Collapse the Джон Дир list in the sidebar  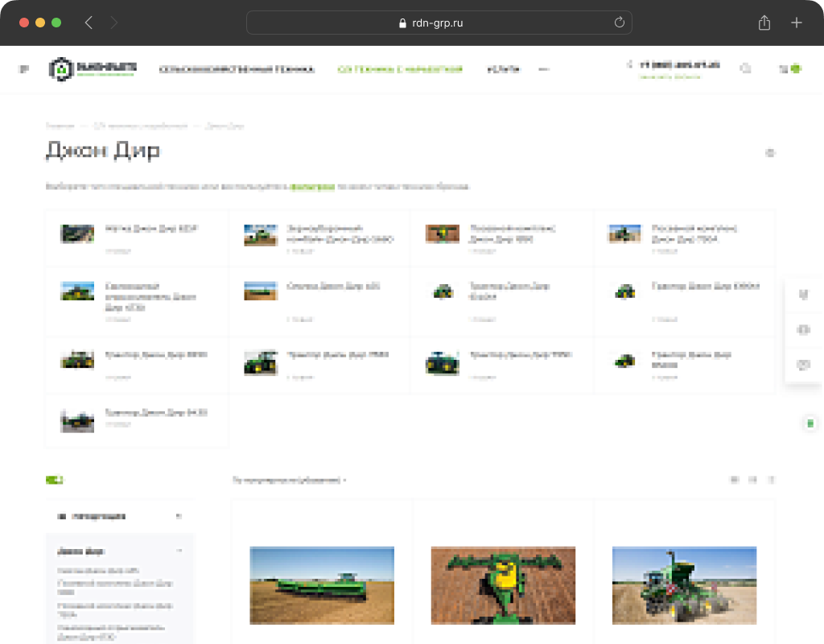click(179, 551)
